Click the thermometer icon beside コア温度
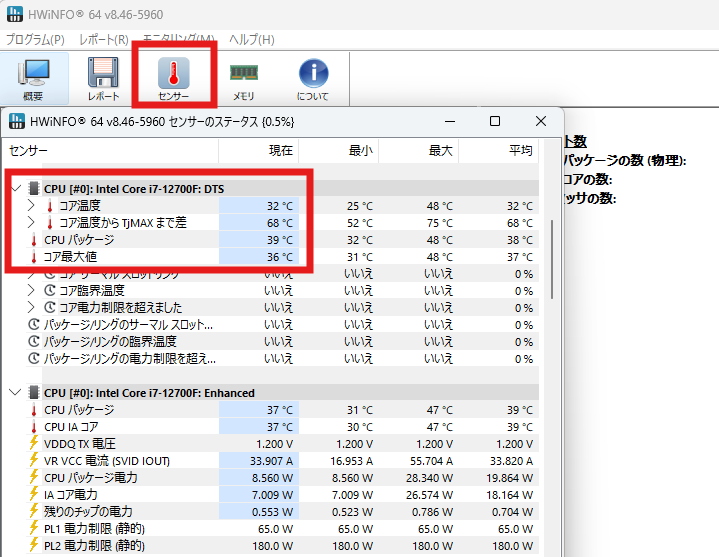719x557 pixels. (x=50, y=206)
